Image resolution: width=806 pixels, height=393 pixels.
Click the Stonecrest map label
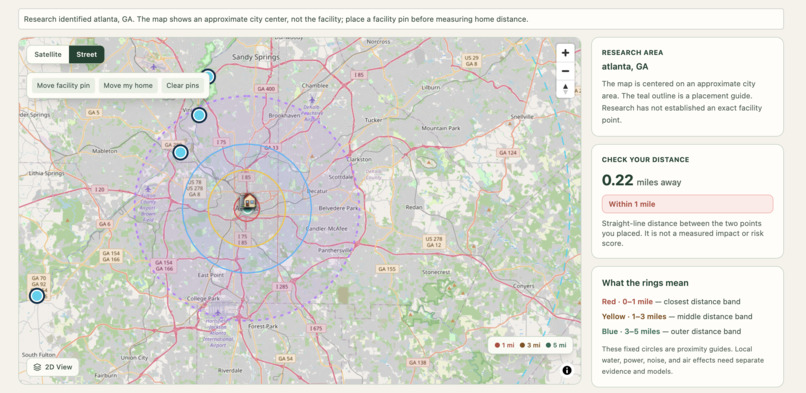[x=435, y=271]
